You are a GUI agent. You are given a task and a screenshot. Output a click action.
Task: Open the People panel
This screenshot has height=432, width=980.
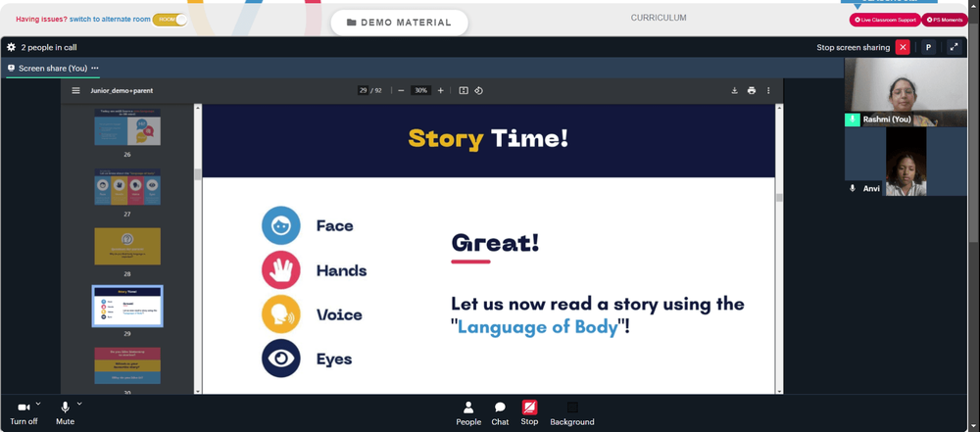pos(468,413)
